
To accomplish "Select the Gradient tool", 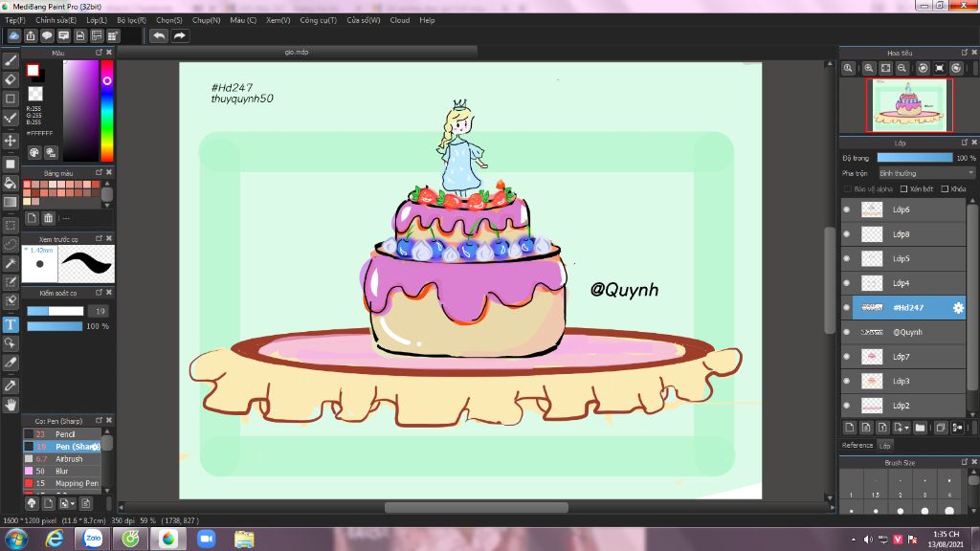I will 10,202.
